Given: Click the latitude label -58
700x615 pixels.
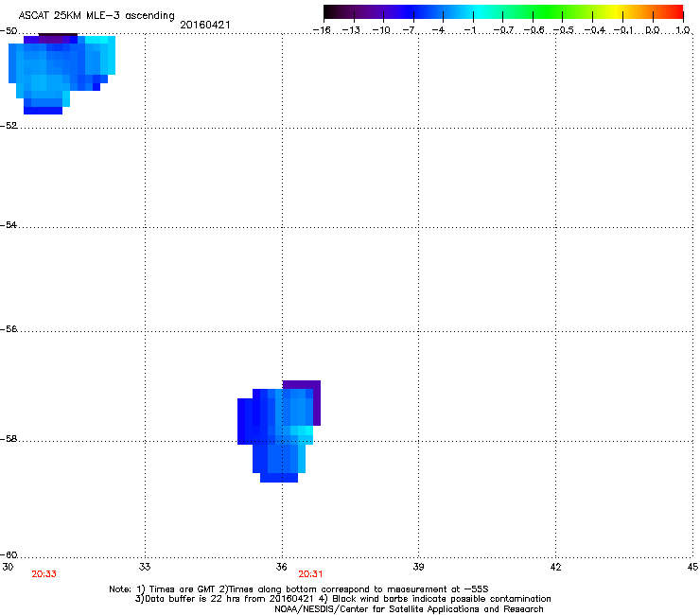Looking at the screenshot, I should (x=9, y=439).
